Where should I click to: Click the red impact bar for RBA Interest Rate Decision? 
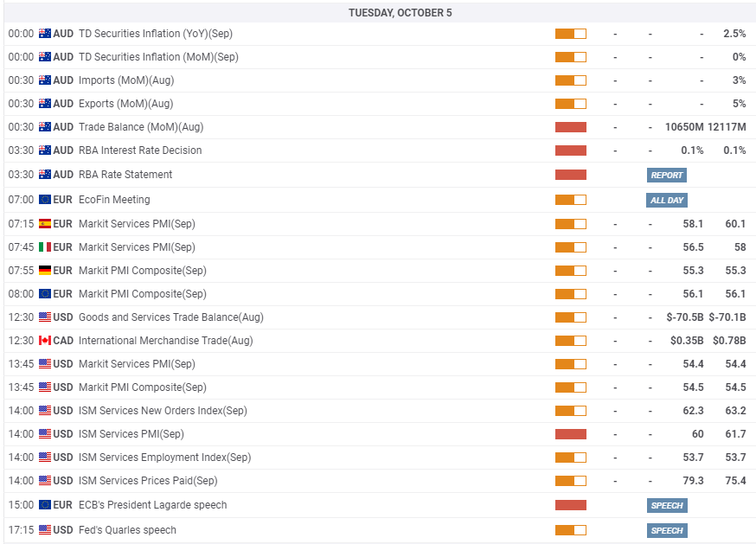[x=571, y=150]
